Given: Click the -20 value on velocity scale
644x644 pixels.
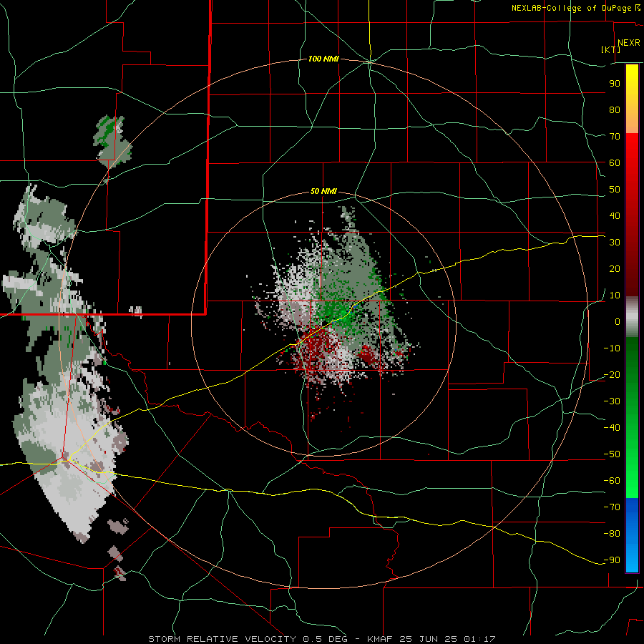Looking at the screenshot, I should [x=612, y=374].
